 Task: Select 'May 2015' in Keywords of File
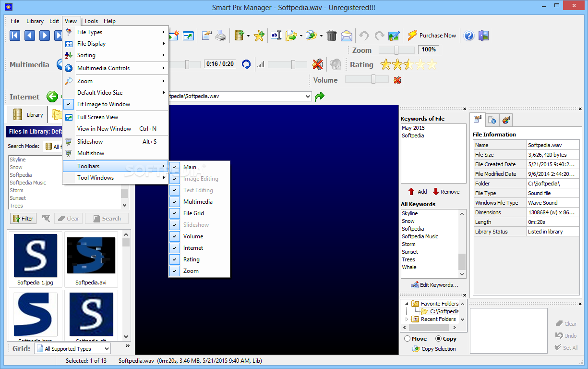(413, 128)
